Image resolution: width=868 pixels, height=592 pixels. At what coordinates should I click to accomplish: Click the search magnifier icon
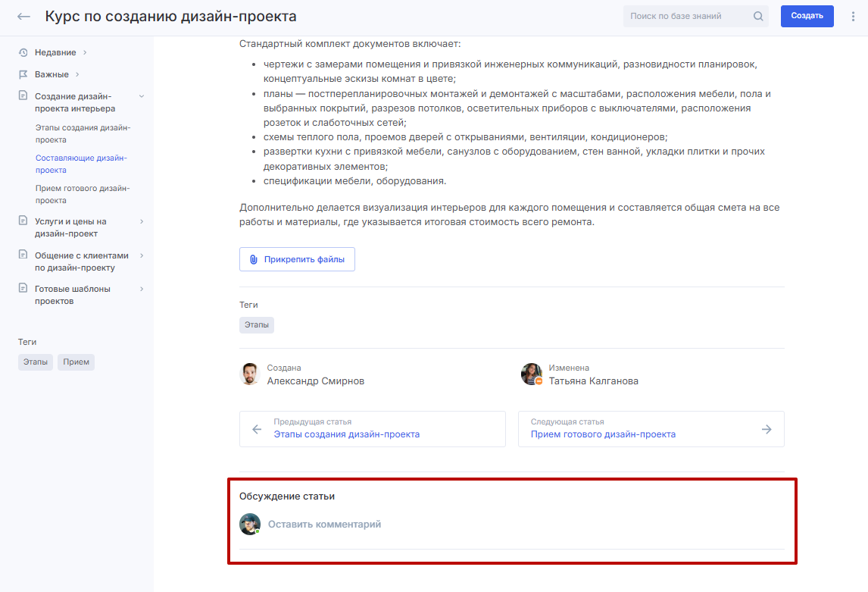pos(758,16)
